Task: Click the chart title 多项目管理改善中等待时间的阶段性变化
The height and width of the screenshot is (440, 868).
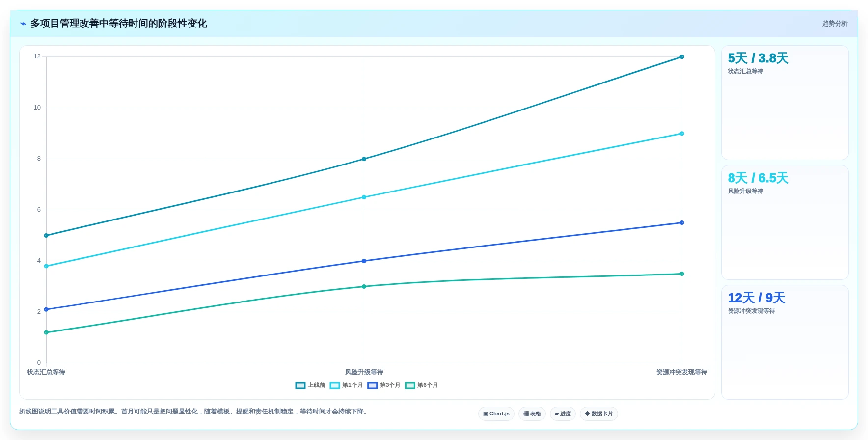Action: (119, 24)
